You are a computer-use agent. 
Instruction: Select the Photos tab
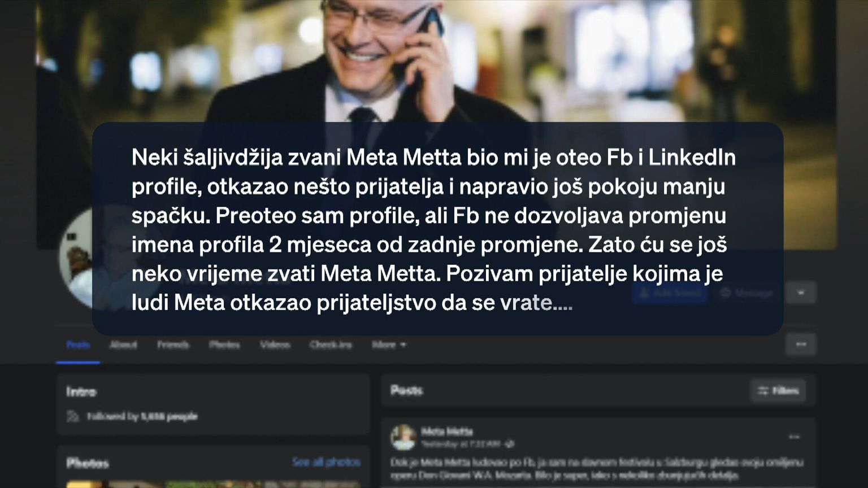coord(224,345)
